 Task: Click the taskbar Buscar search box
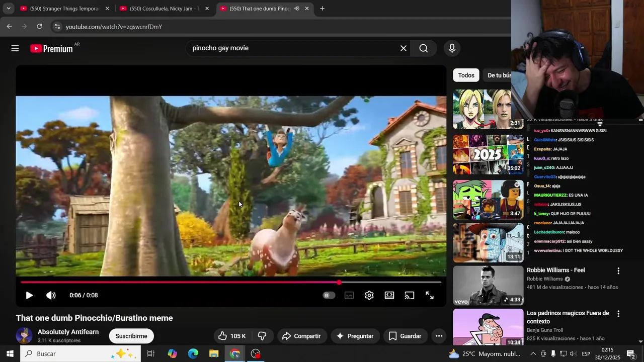coord(80,353)
